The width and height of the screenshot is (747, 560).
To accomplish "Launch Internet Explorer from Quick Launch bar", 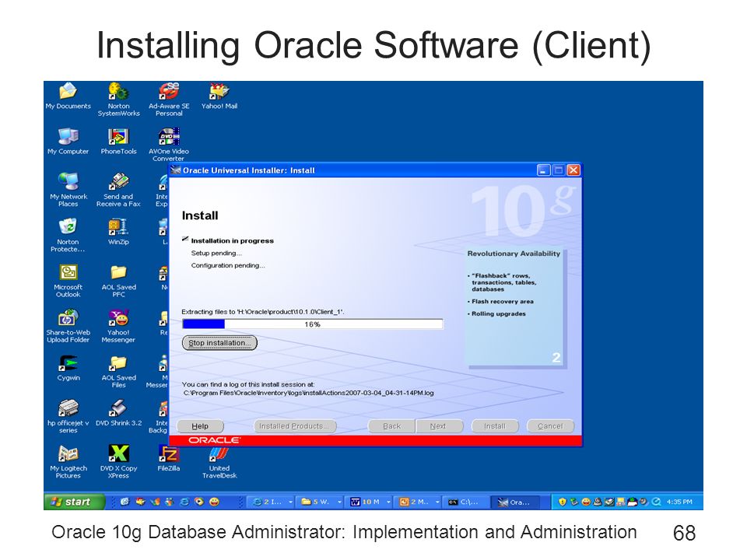I will coord(184,502).
